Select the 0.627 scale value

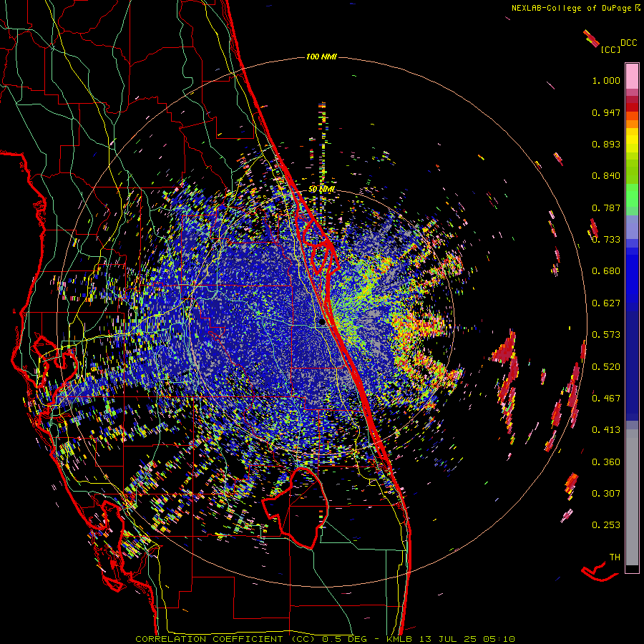(x=606, y=303)
